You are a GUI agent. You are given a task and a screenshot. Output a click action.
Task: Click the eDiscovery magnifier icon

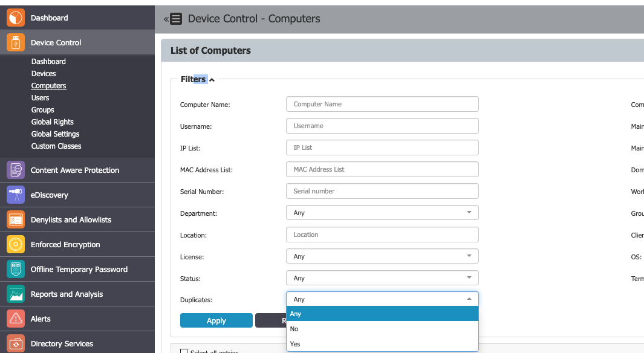pyautogui.click(x=15, y=195)
